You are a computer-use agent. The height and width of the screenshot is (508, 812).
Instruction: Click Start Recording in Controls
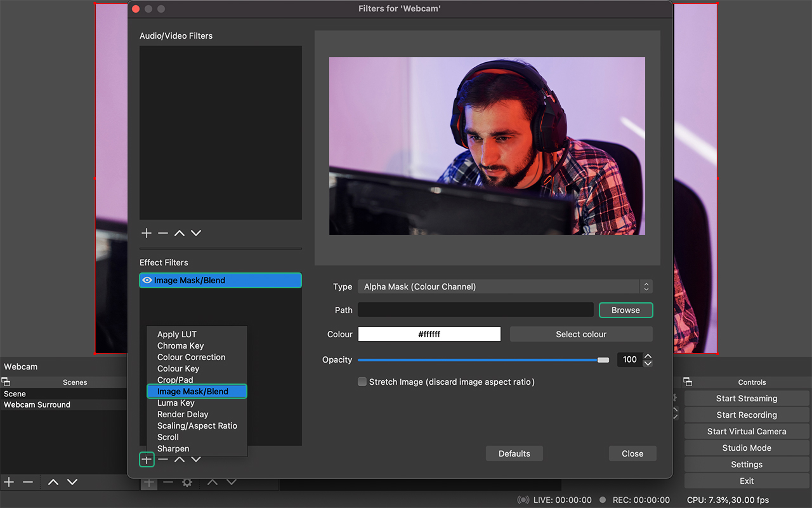pos(747,415)
